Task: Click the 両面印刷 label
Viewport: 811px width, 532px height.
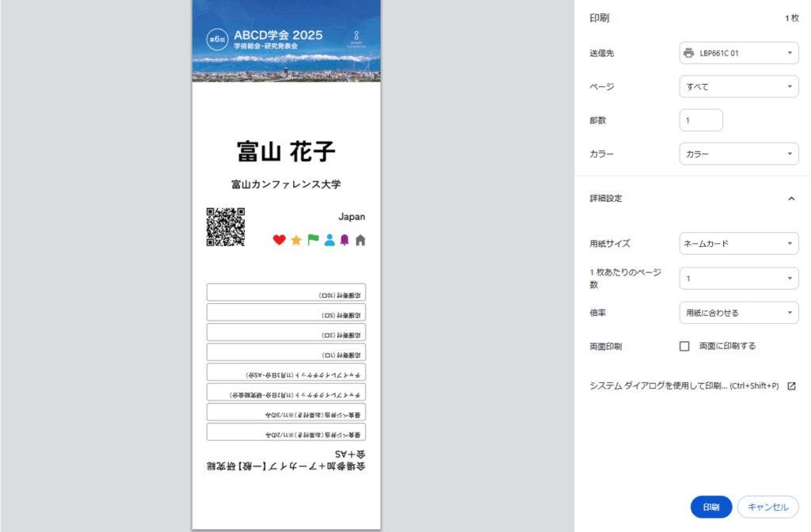Action: (606, 347)
